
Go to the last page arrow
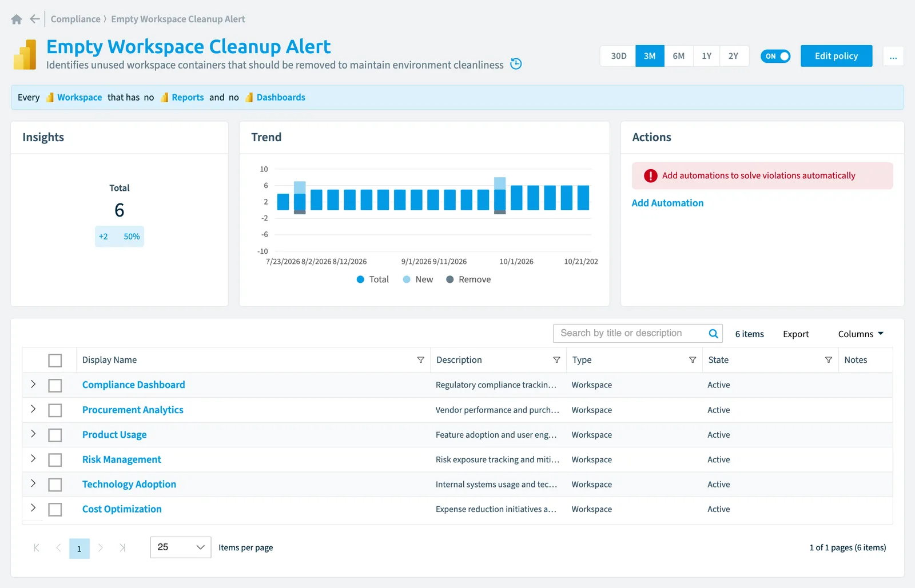point(122,547)
